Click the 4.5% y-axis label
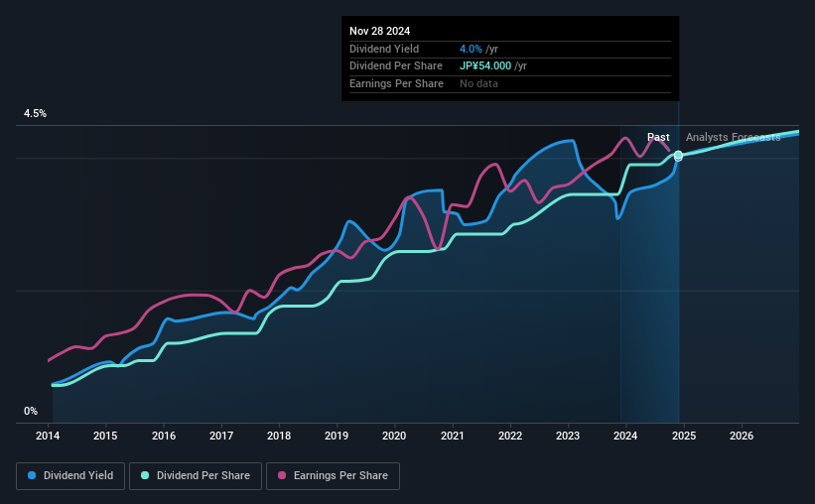This screenshot has height=504, width=815. 36,114
